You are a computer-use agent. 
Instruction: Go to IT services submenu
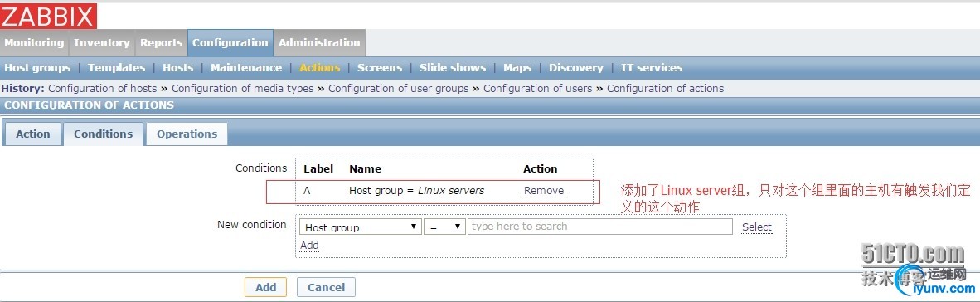[651, 67]
